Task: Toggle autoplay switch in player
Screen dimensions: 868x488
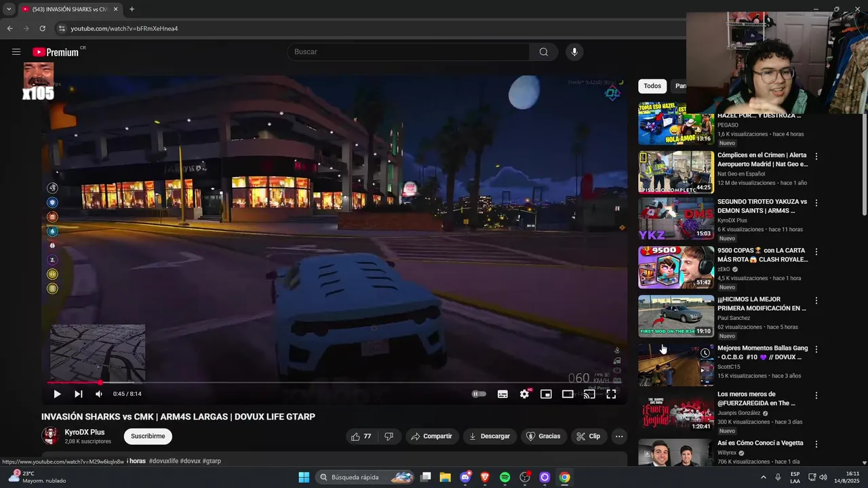Action: coord(479,394)
